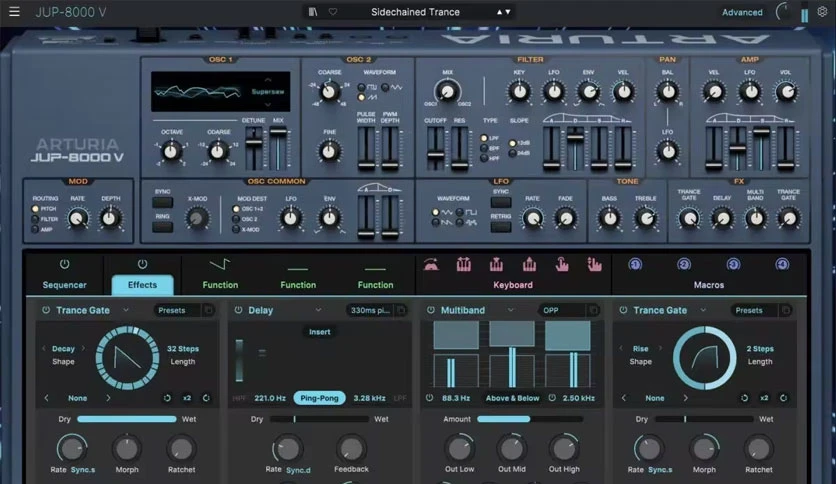Toggle power of left Trance Gate effect

[46, 310]
